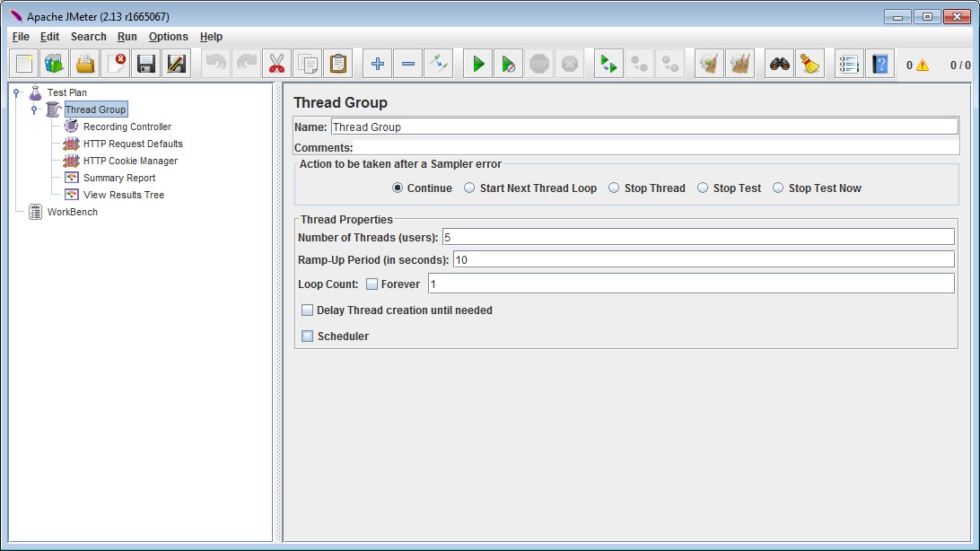Click the Comments input field
The image size is (980, 551).
(x=656, y=147)
